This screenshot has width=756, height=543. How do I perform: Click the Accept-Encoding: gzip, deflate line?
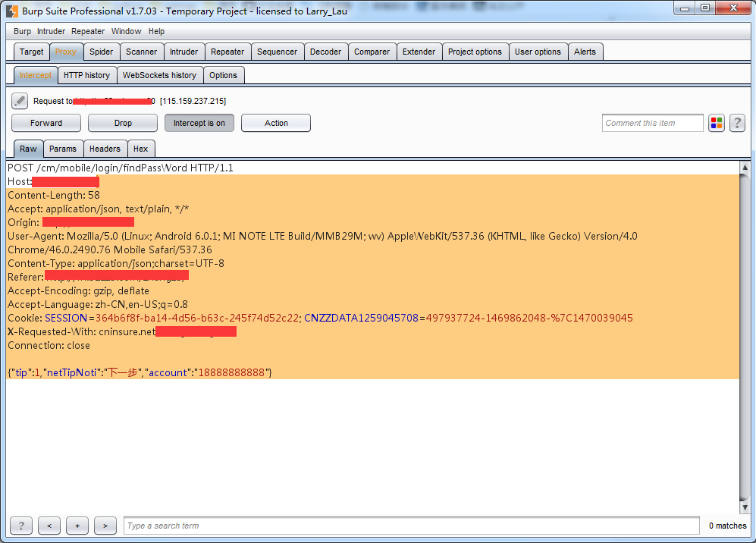pyautogui.click(x=78, y=290)
